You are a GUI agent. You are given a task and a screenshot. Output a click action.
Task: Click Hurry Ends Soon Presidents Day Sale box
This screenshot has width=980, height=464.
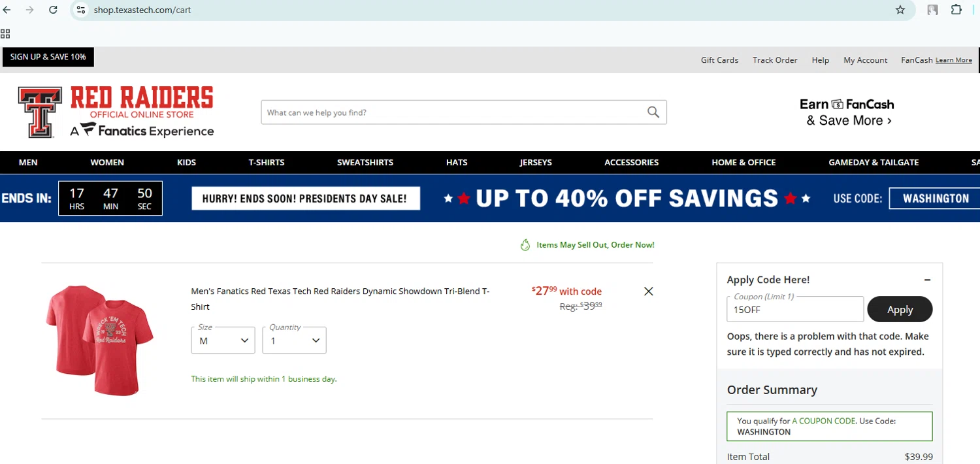(306, 199)
